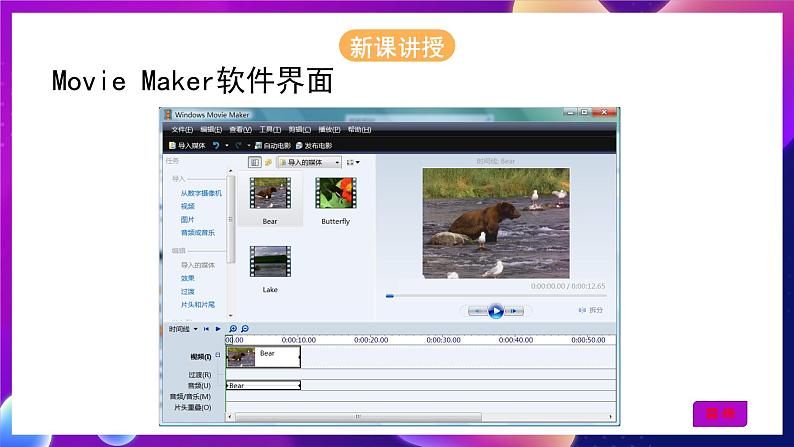Screen dimensions: 794x447
Task: Click the preview monitor Play button
Action: coord(496,311)
